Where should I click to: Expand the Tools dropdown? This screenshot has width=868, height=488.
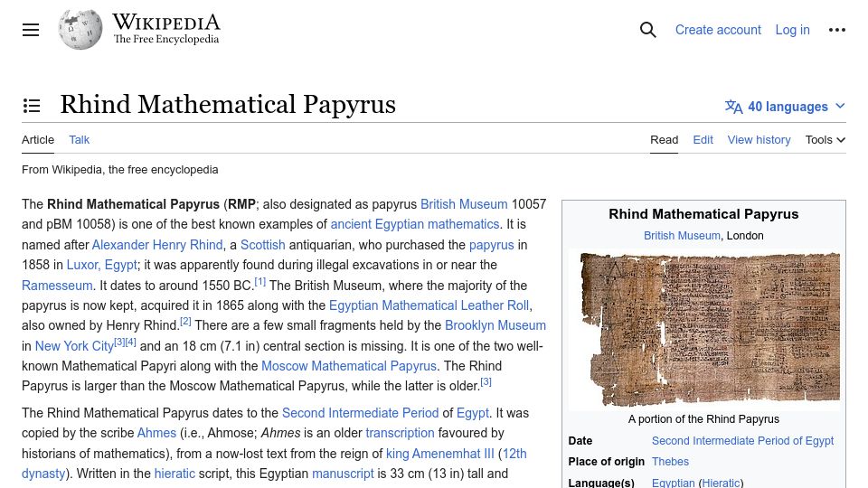825,140
